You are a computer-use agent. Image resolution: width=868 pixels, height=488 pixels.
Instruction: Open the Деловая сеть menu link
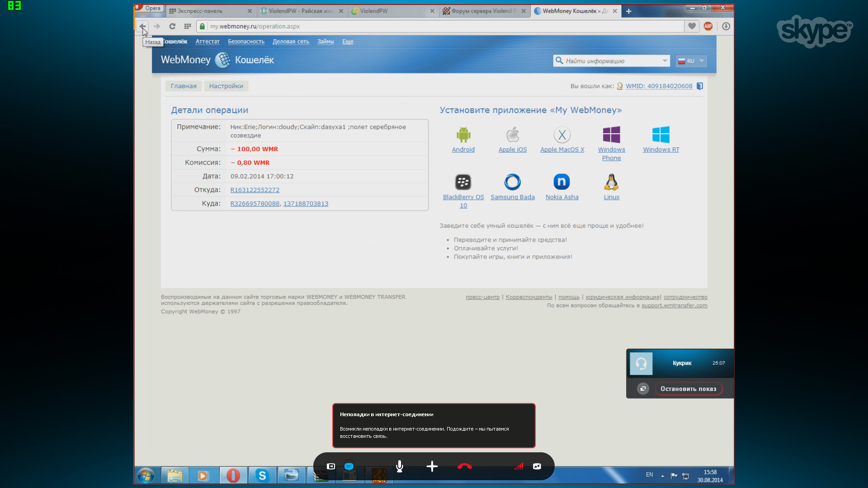291,42
